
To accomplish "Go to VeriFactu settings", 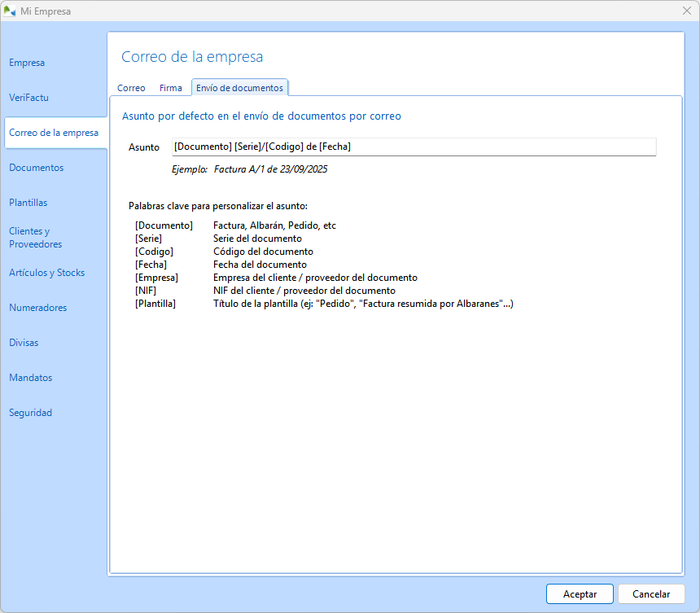I will tap(29, 98).
